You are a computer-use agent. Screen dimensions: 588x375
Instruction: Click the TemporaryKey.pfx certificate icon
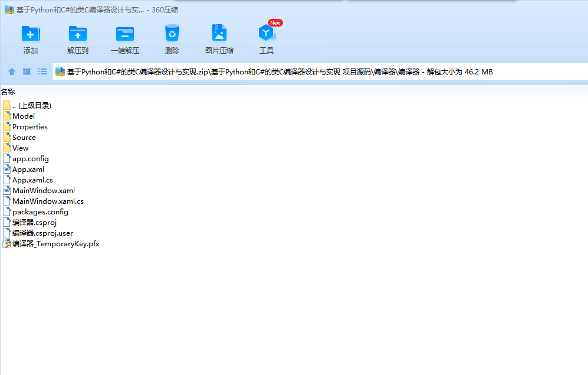pyautogui.click(x=6, y=244)
